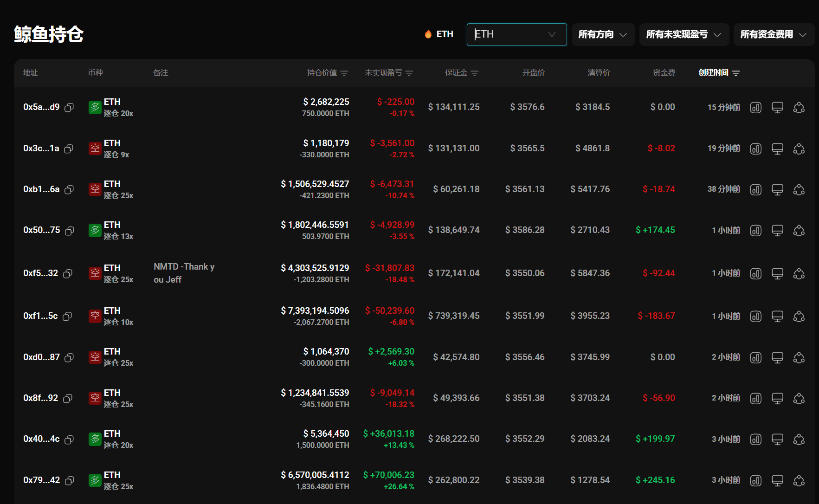This screenshot has height=504, width=819.
Task: Click share icon in 0x79...42 row
Action: 799,481
